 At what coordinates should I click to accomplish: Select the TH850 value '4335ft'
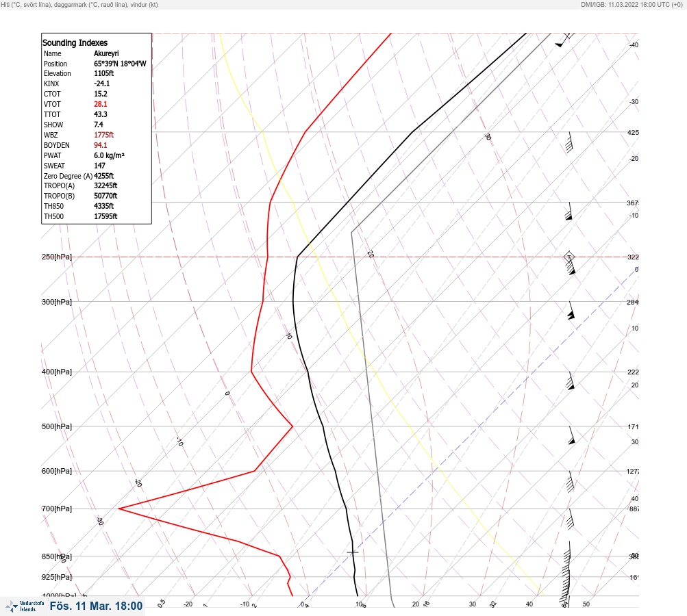coord(104,206)
